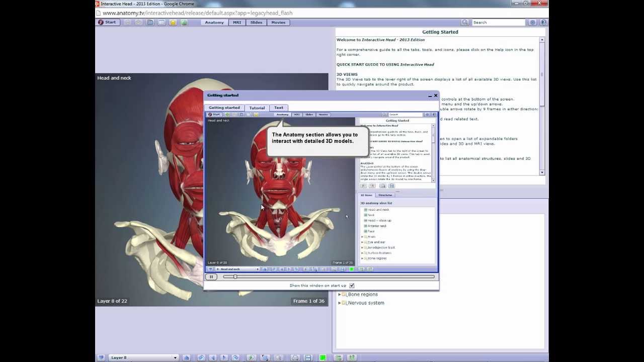Open the Movies section tab
The height and width of the screenshot is (362, 644).
[x=278, y=22]
